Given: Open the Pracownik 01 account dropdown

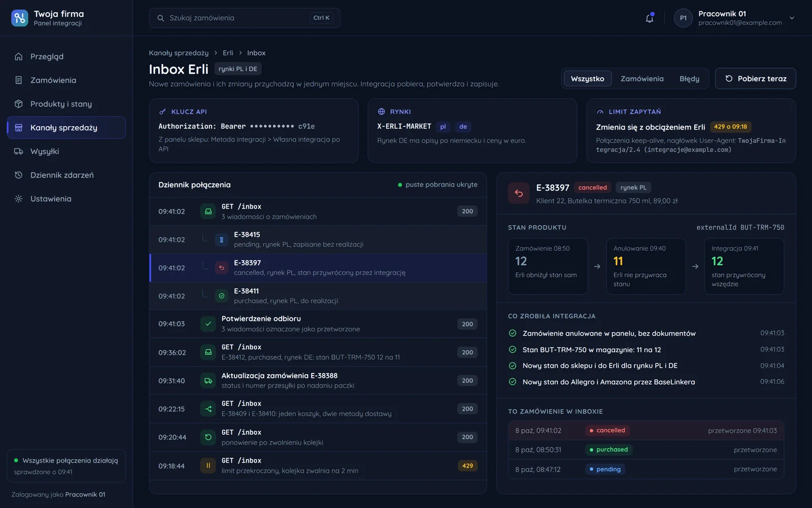Looking at the screenshot, I should coord(734,18).
